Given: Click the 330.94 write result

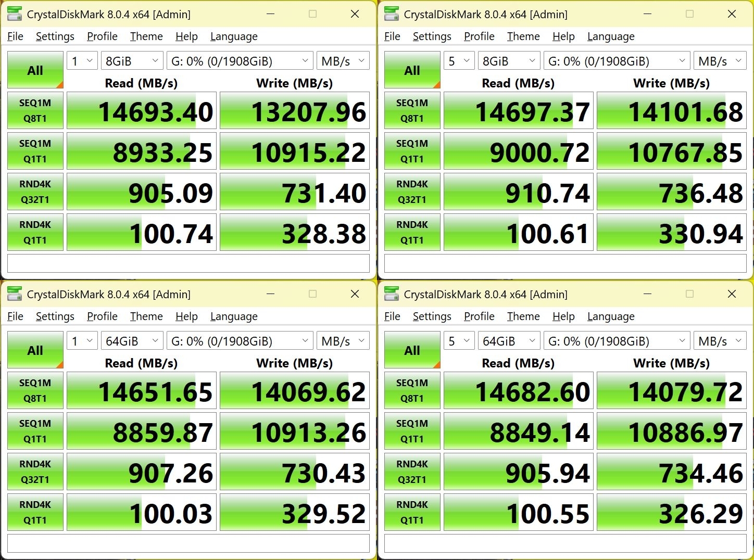Looking at the screenshot, I should click(x=672, y=232).
